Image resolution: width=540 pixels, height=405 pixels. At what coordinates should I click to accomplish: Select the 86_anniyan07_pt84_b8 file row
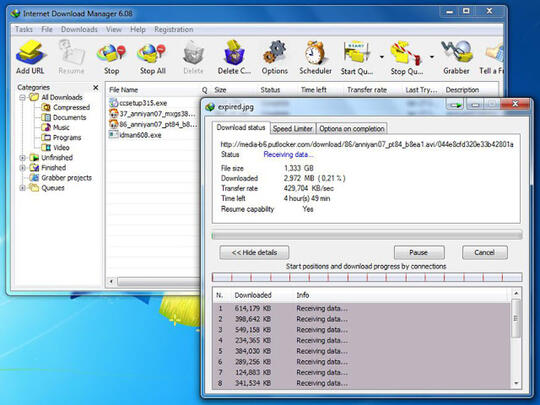153,124
